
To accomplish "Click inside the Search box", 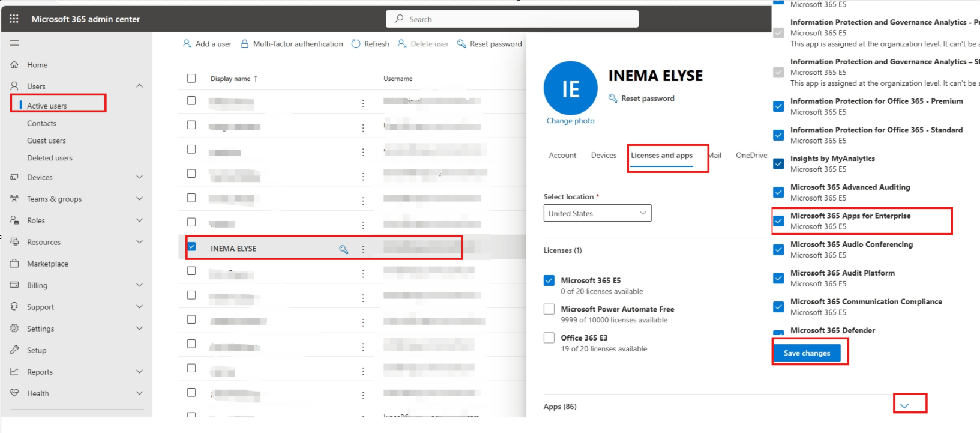I will [x=512, y=19].
